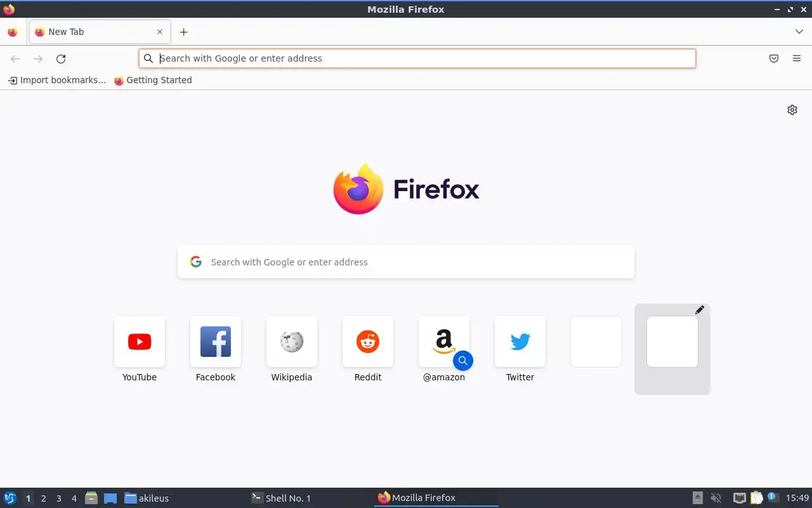The image size is (812, 508).
Task: Edit the highlighted shortcut via pencil icon
Action: [x=700, y=310]
